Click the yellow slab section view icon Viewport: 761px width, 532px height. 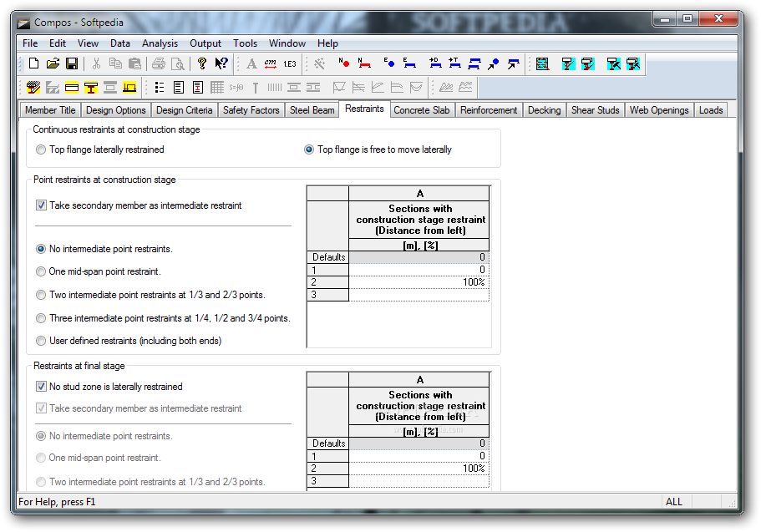tap(72, 88)
